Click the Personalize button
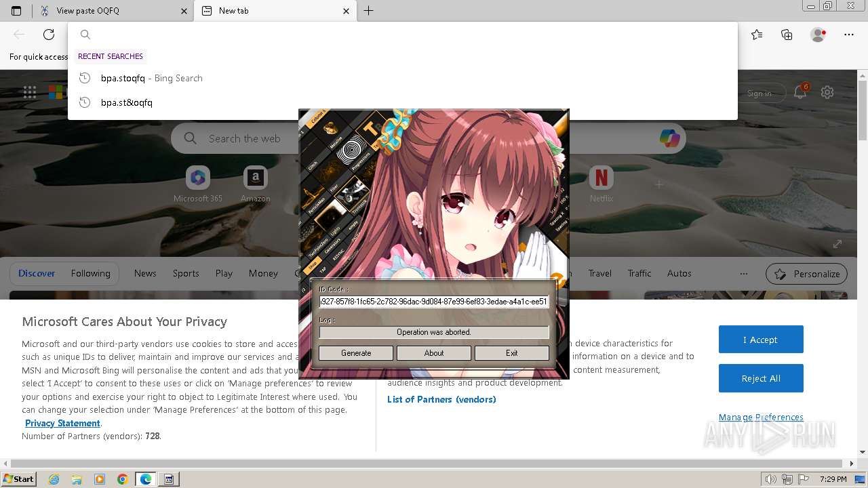This screenshot has height=488, width=868. click(806, 274)
